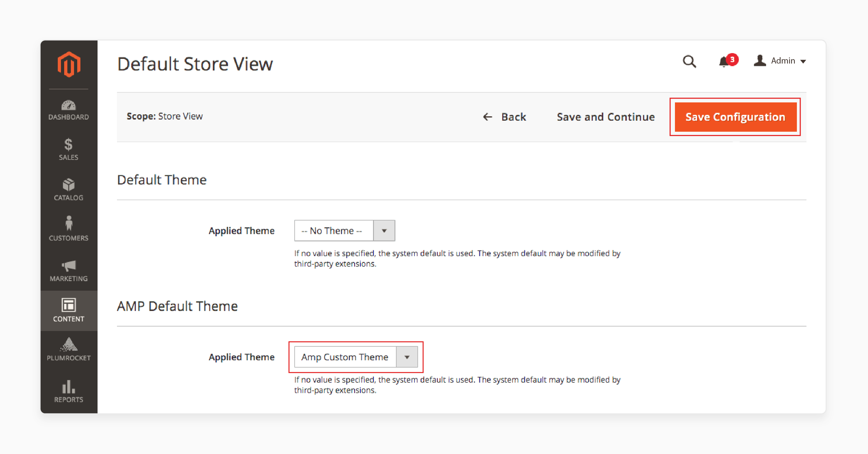Click the notifications bell icon

point(725,61)
